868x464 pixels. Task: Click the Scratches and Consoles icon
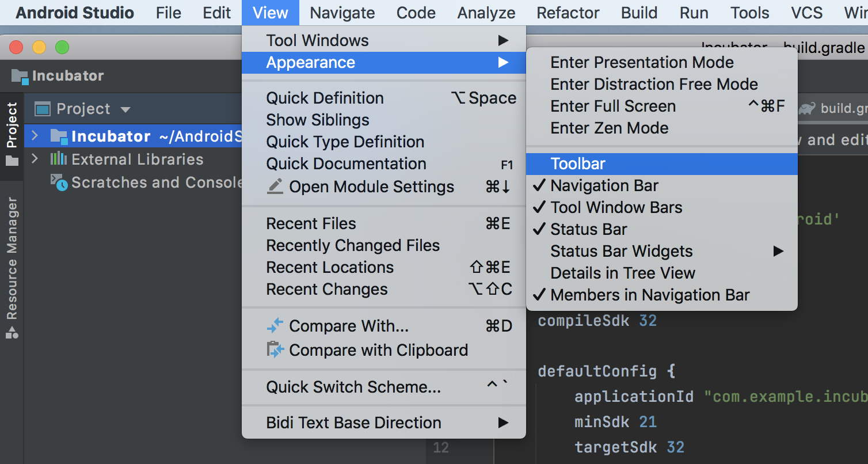tap(59, 182)
